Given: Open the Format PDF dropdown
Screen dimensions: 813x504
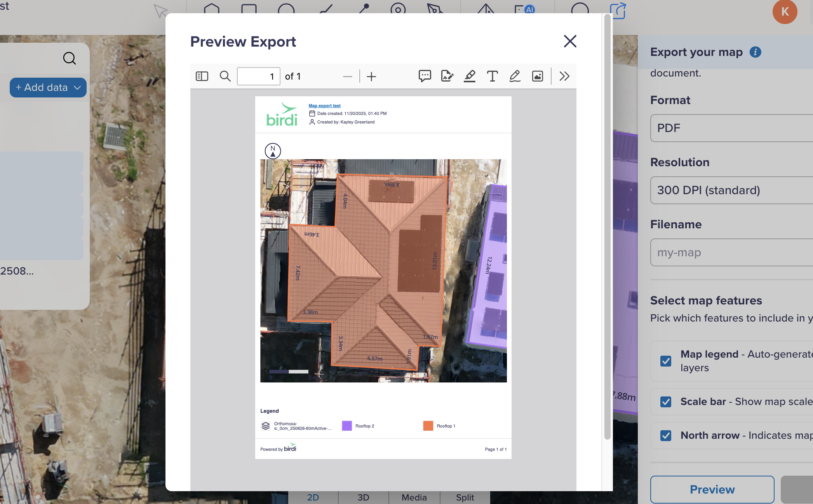Looking at the screenshot, I should pos(730,128).
